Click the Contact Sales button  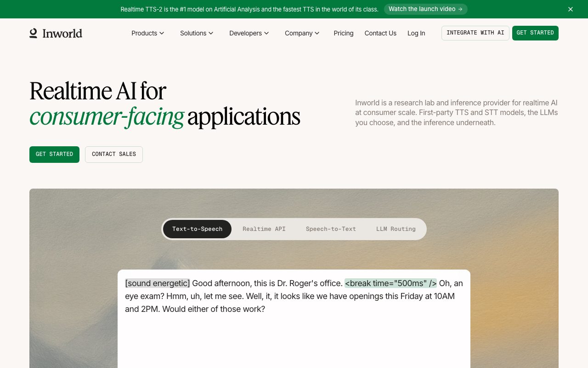point(114,155)
